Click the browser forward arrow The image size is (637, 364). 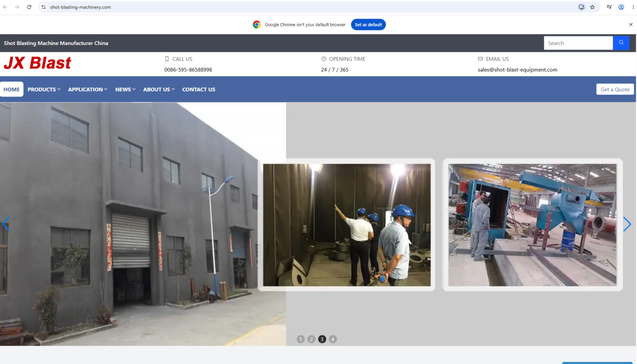pyautogui.click(x=17, y=7)
